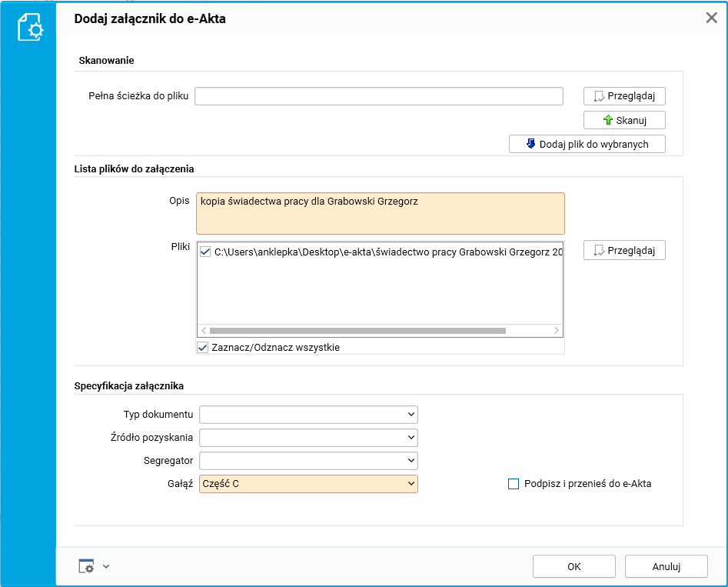Expand the Typ dokumentu dropdown
The image size is (728, 587).
coord(411,415)
